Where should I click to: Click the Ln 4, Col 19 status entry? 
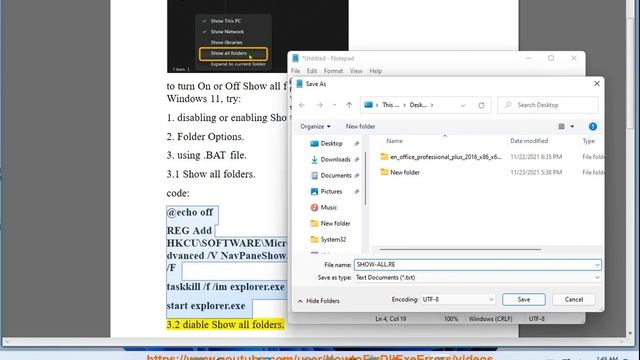pos(391,319)
